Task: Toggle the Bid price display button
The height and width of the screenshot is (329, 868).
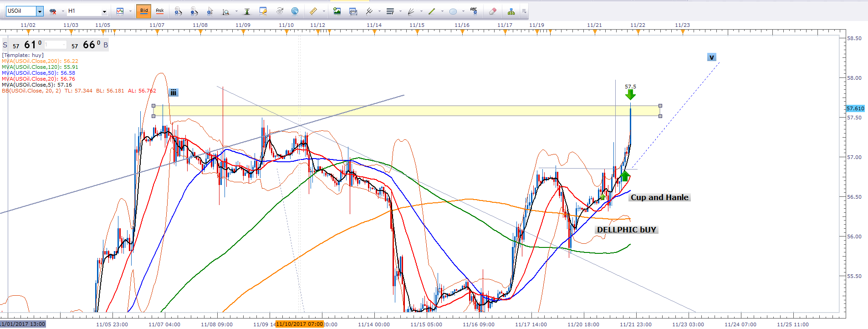Action: pyautogui.click(x=144, y=11)
